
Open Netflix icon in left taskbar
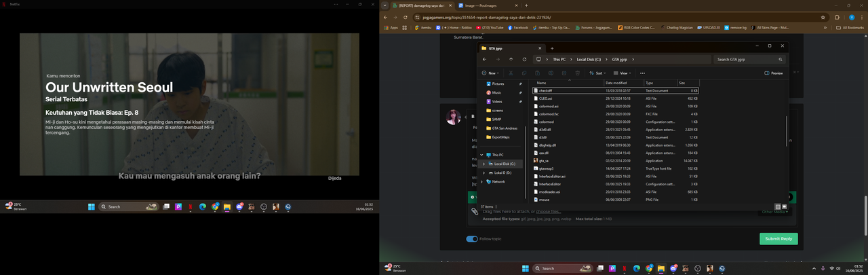point(190,206)
